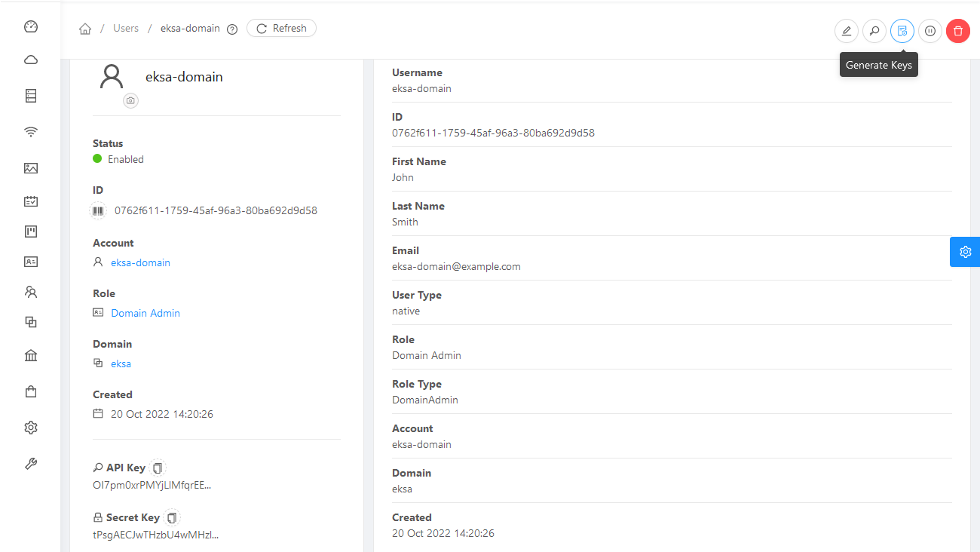Open the eksa domain link

pos(121,363)
